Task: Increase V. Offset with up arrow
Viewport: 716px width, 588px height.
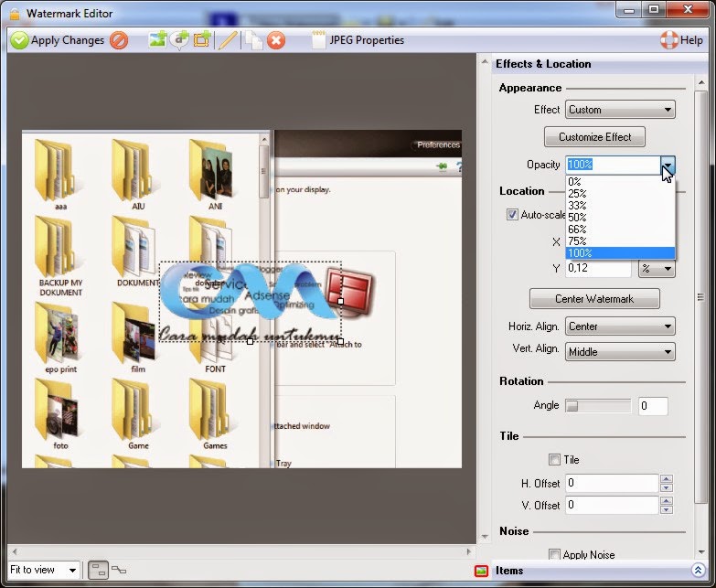Action: pos(667,501)
